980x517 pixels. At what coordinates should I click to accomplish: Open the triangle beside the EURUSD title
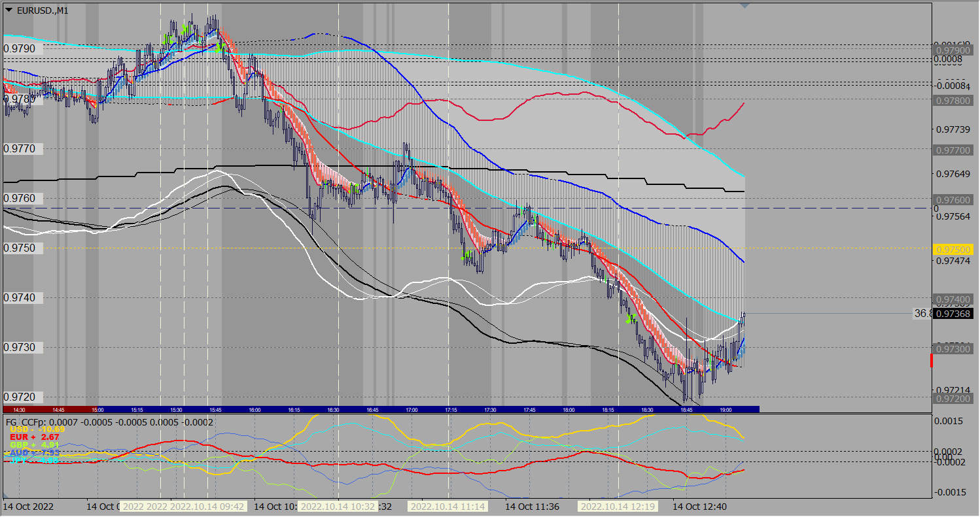tap(9, 10)
